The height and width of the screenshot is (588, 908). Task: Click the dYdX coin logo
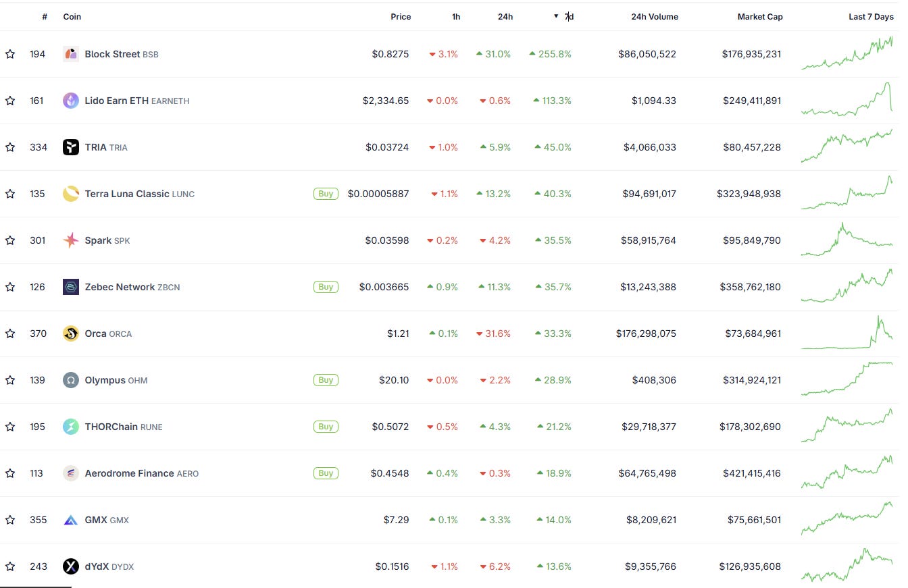[x=71, y=566]
